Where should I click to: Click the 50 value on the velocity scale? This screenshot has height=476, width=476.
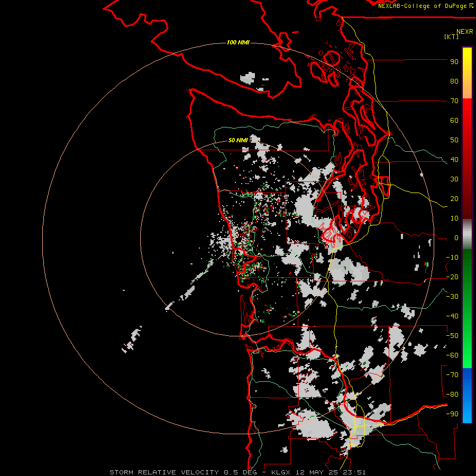click(x=454, y=140)
